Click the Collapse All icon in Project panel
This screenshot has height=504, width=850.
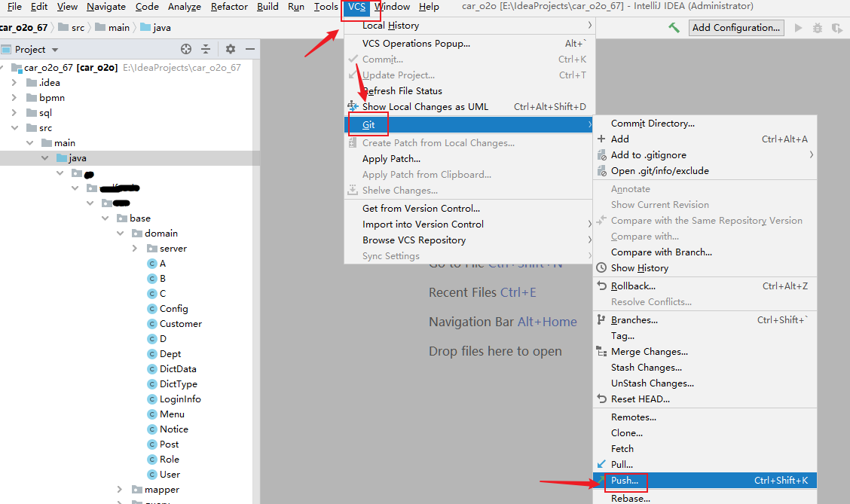click(206, 49)
